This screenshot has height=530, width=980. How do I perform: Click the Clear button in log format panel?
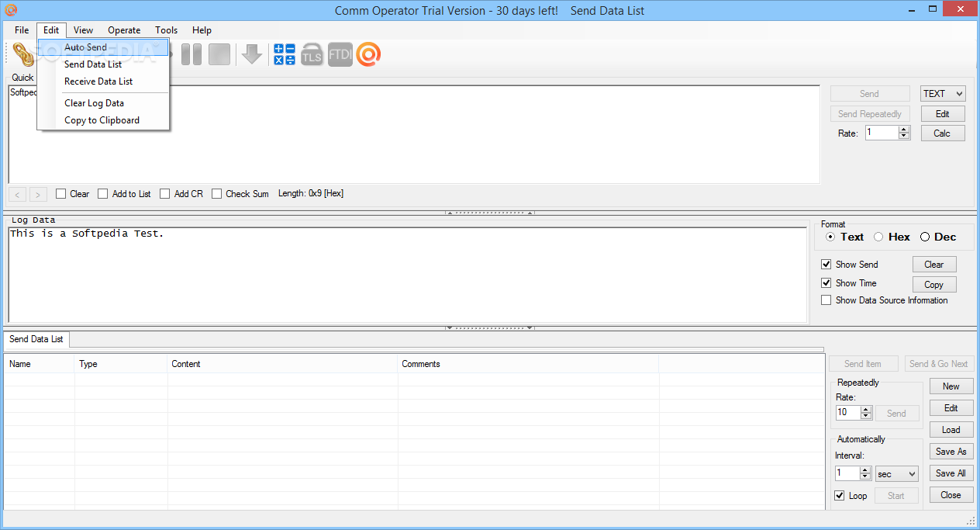pos(934,265)
